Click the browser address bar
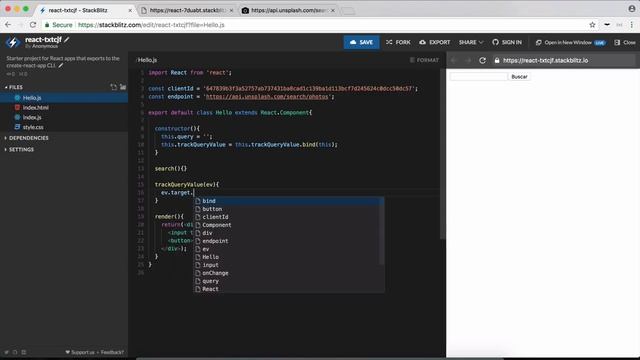The image size is (640, 360). click(314, 25)
